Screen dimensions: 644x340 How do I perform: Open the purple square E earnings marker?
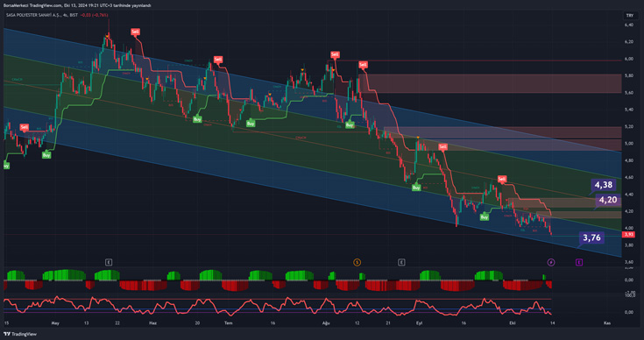coord(579,262)
